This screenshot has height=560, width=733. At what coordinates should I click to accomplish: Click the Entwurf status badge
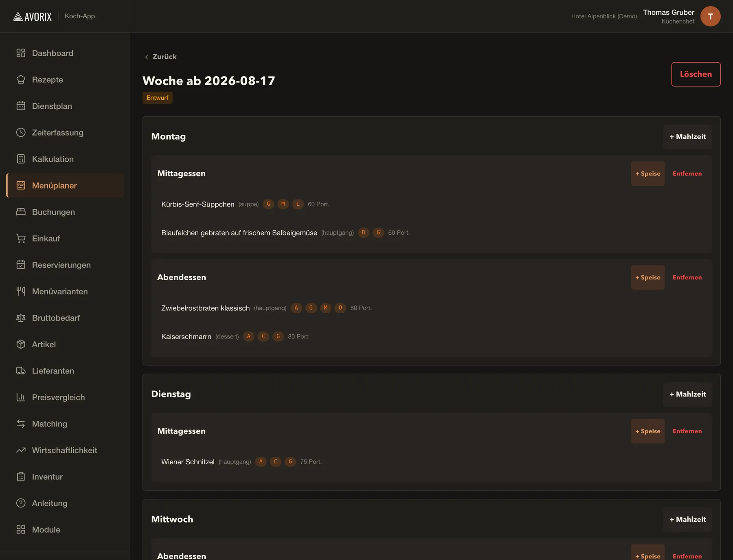(x=157, y=98)
